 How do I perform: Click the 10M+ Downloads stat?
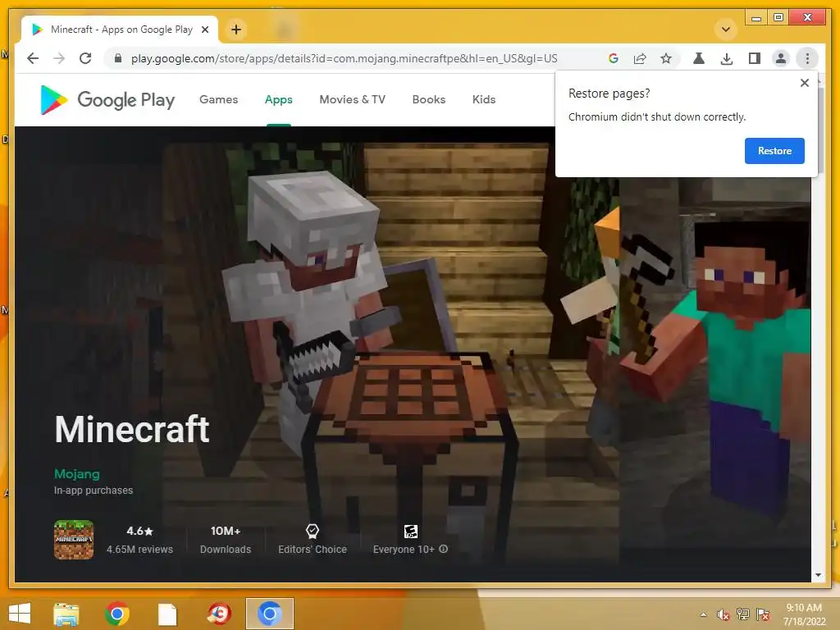226,540
